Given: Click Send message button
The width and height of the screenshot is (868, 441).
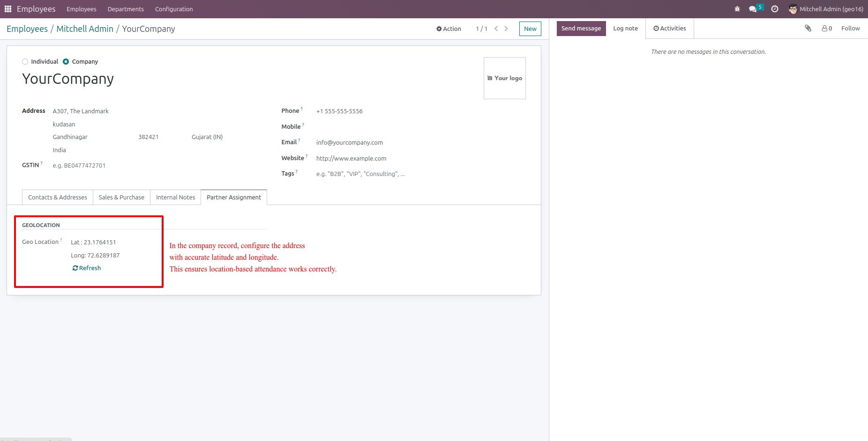Looking at the screenshot, I should tap(581, 28).
